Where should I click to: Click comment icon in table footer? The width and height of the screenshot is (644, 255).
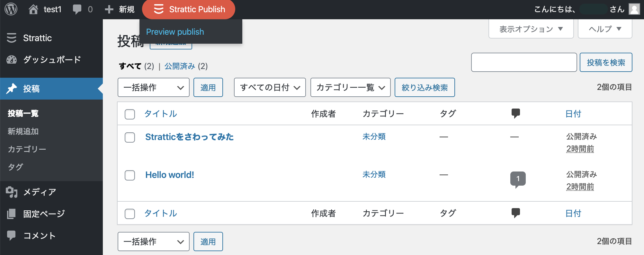515,213
